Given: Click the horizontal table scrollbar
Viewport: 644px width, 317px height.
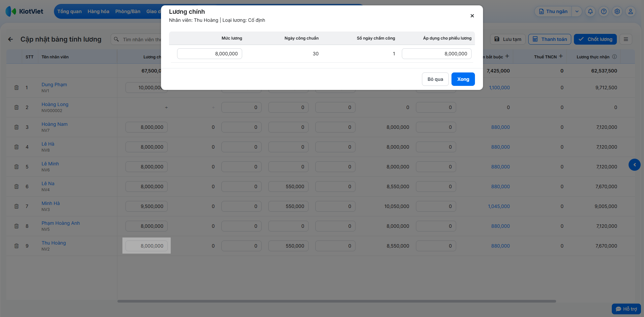Looking at the screenshot, I should 337,301.
